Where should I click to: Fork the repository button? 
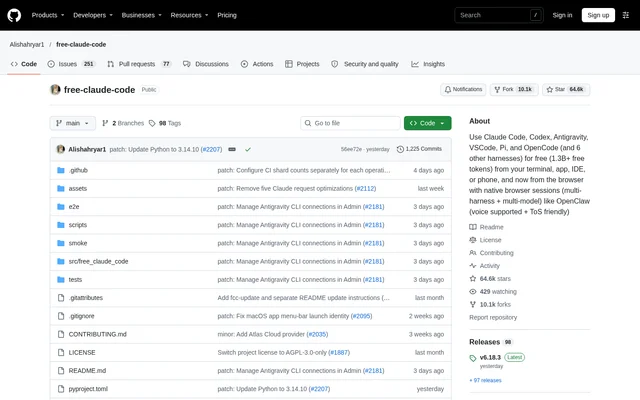click(x=513, y=89)
